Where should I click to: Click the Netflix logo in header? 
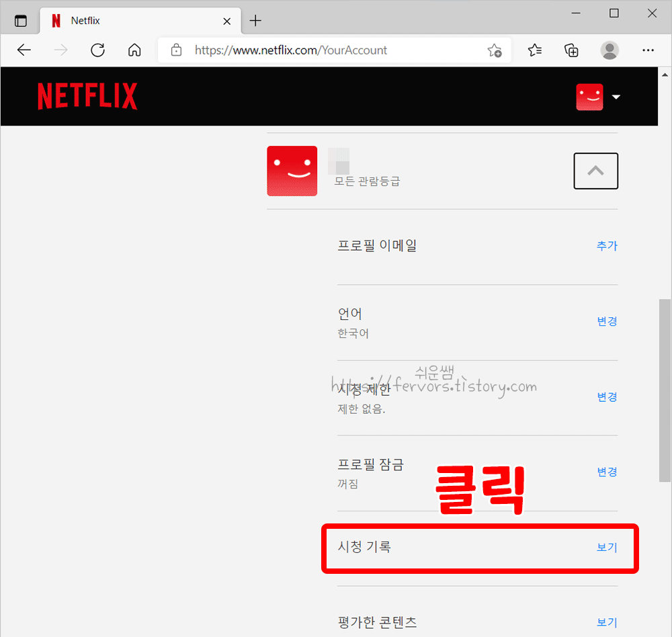click(x=87, y=97)
